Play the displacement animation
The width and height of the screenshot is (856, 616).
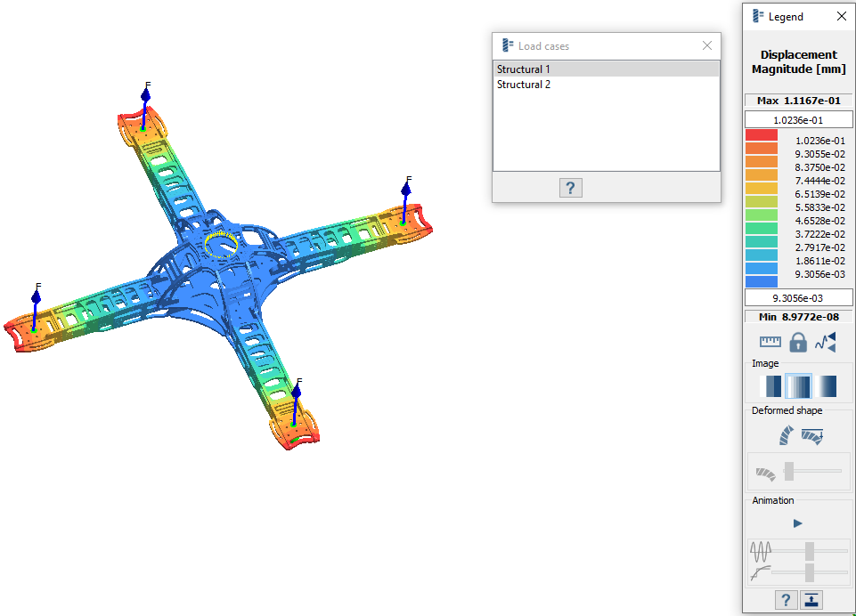(798, 523)
